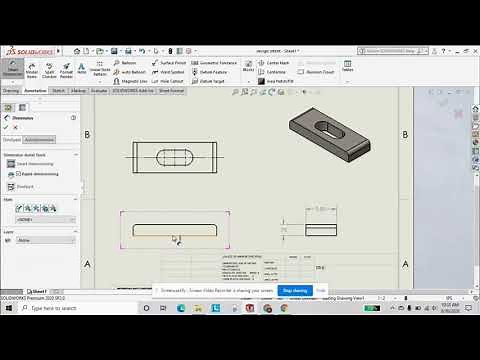Image resolution: width=480 pixels, height=360 pixels.
Task: Open Chrome from the taskbar
Action: point(284,308)
